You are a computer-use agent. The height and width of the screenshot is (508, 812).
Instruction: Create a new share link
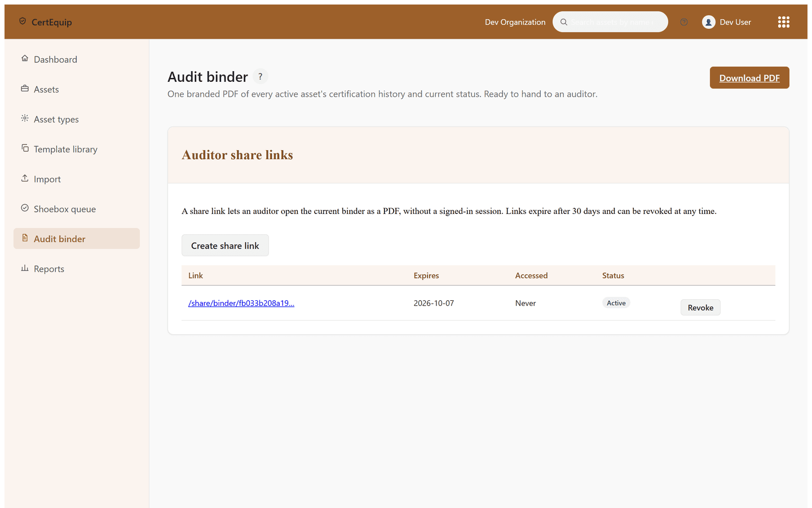pyautogui.click(x=225, y=246)
